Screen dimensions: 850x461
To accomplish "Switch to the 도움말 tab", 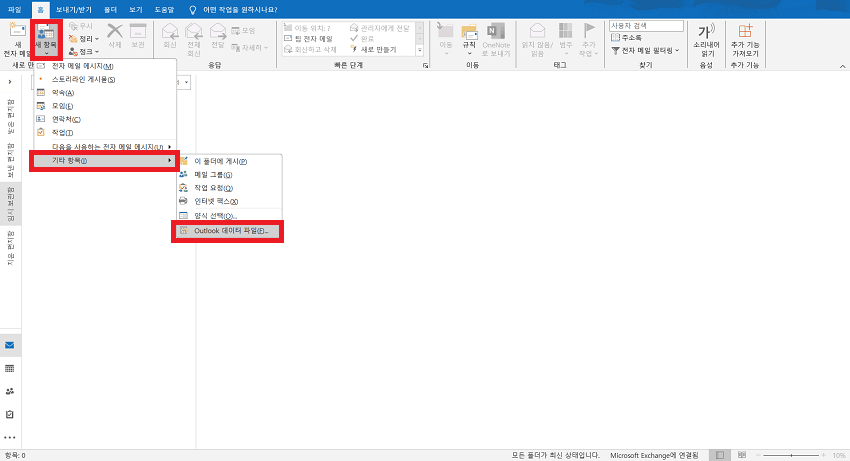I will coord(164,10).
